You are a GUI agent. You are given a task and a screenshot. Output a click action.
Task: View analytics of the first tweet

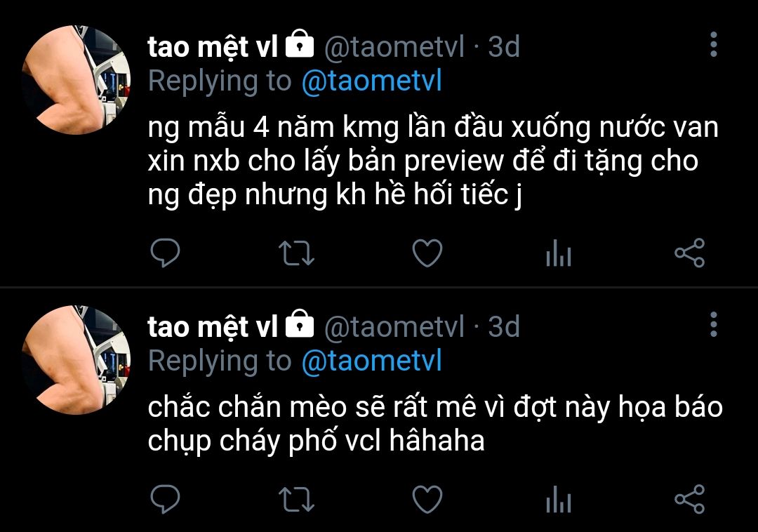click(559, 253)
